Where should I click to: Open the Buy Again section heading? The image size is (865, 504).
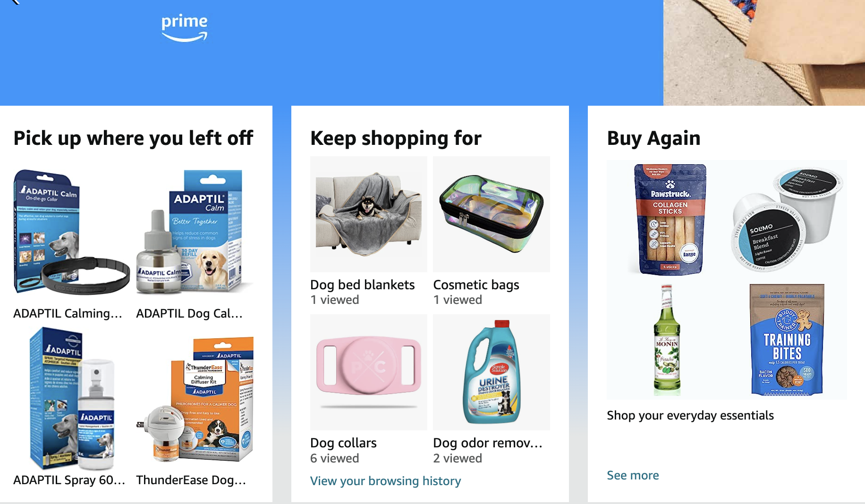pos(653,138)
